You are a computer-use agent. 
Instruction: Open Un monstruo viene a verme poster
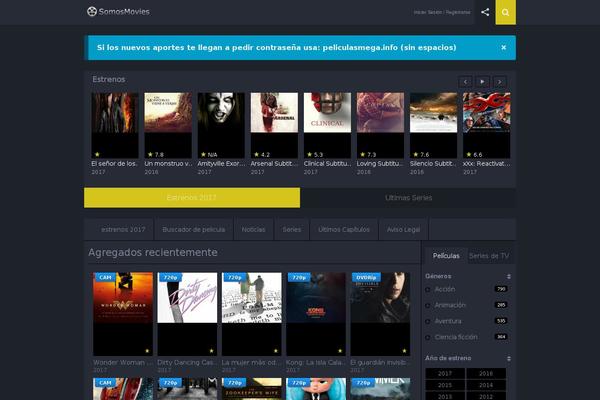click(x=168, y=125)
